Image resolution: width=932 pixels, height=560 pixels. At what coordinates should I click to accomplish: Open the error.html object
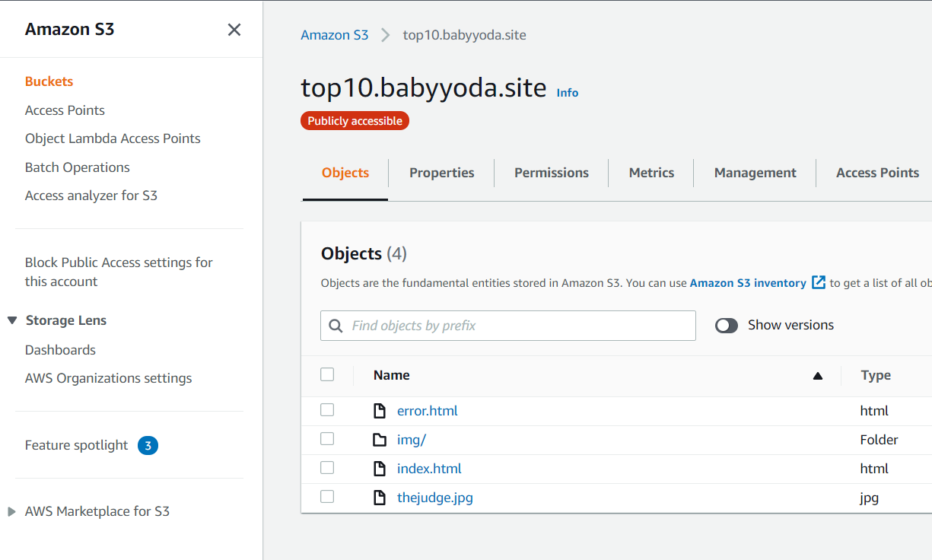428,411
